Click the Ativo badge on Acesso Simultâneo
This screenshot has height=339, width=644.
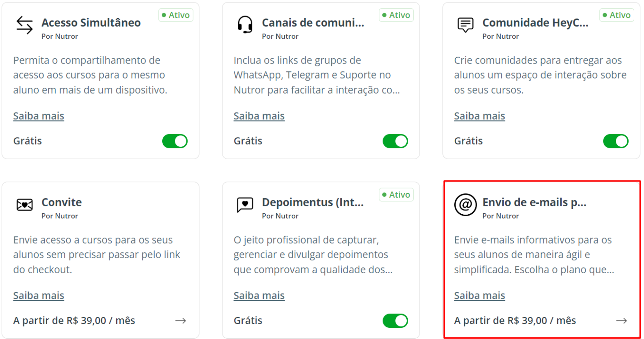click(x=176, y=15)
